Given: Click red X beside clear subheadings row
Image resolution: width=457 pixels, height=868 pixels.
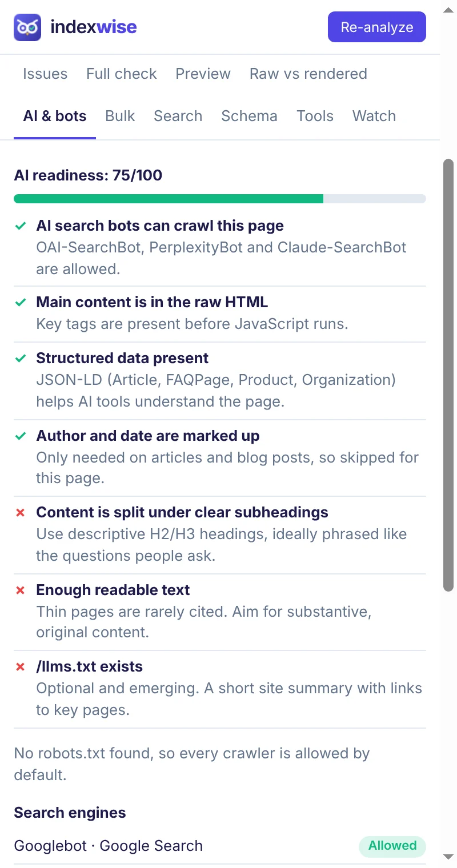Looking at the screenshot, I should pyautogui.click(x=21, y=513).
